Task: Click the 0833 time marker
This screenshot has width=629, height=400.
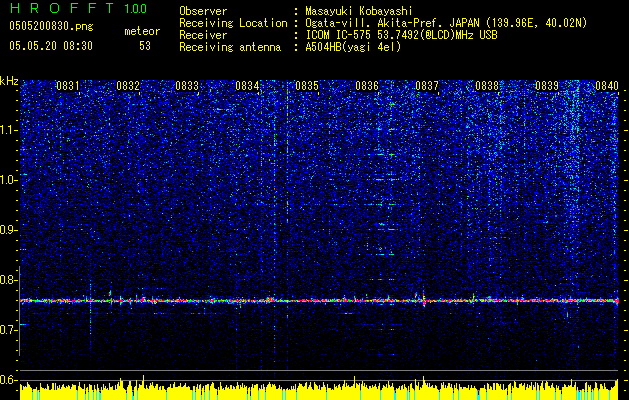Action: [187, 85]
